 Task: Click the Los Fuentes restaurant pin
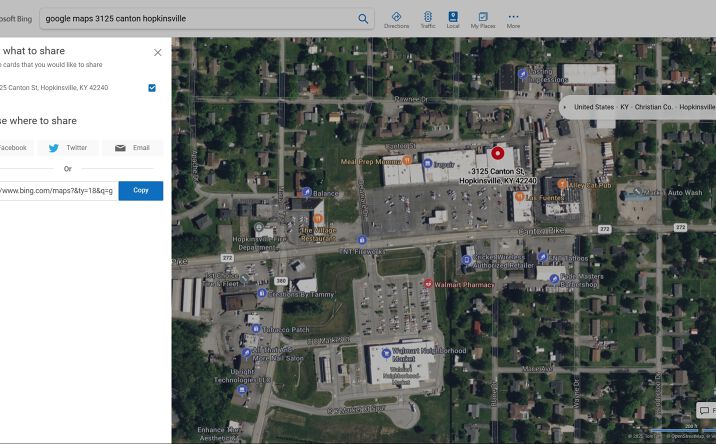coord(519,196)
